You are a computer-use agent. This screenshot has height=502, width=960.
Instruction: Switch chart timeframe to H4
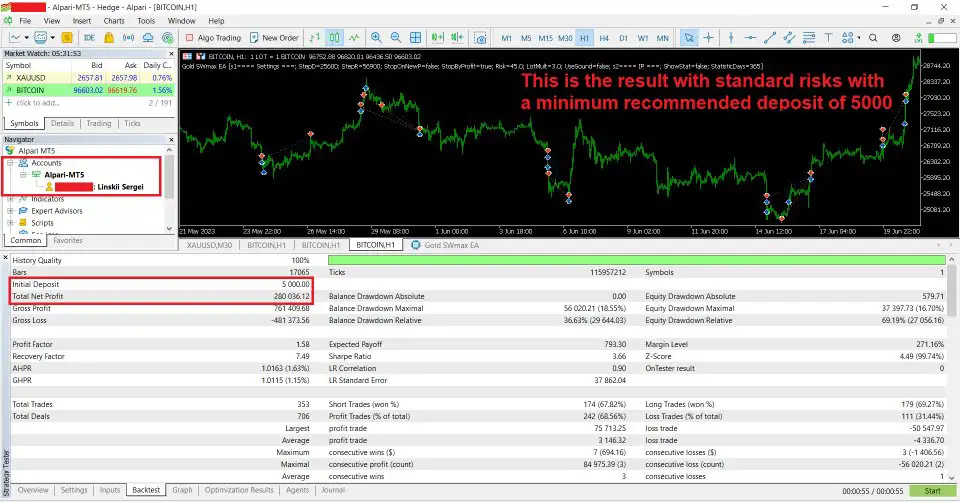(605, 38)
